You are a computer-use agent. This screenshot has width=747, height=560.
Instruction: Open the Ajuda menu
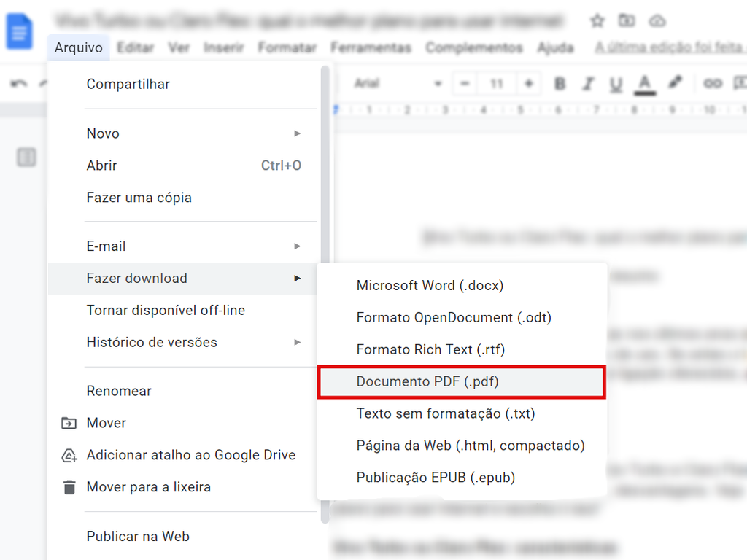tap(555, 47)
